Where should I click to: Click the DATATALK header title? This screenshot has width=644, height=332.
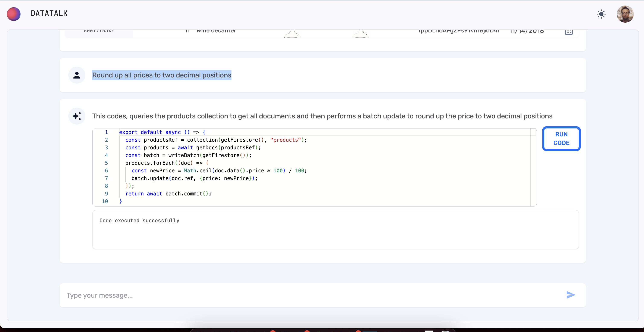49,13
